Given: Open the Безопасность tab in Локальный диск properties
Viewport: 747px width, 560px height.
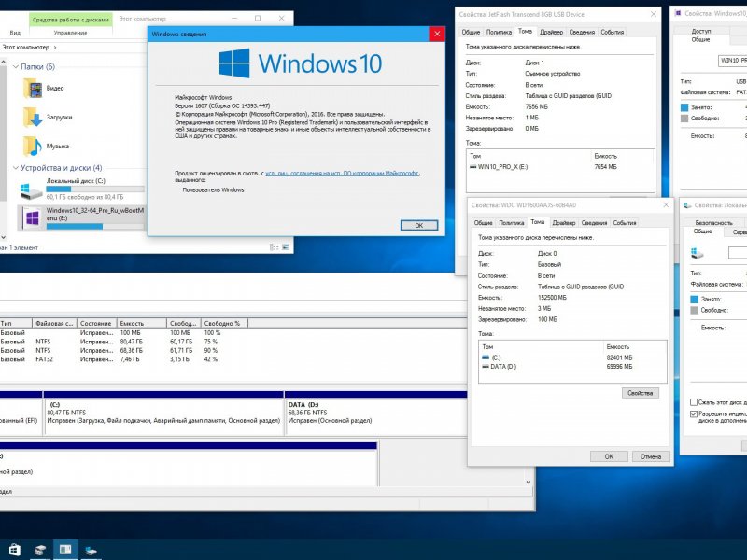Looking at the screenshot, I should tap(713, 222).
